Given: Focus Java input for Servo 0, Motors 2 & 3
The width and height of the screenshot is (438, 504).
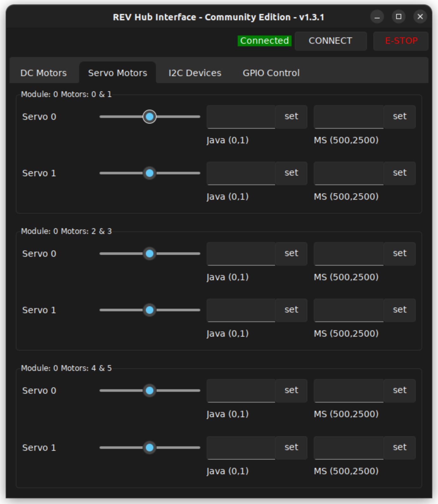Looking at the screenshot, I should tap(241, 254).
